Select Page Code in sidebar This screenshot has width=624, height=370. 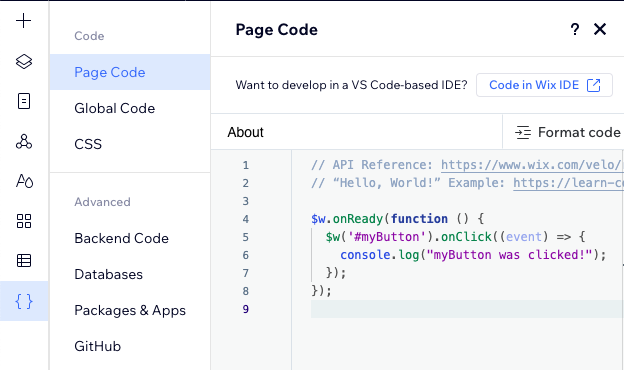point(130,72)
